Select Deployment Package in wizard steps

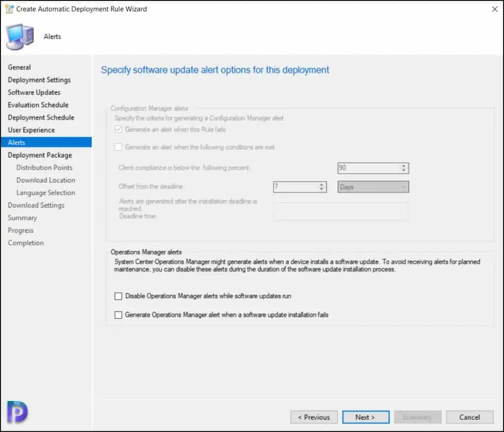click(x=40, y=155)
